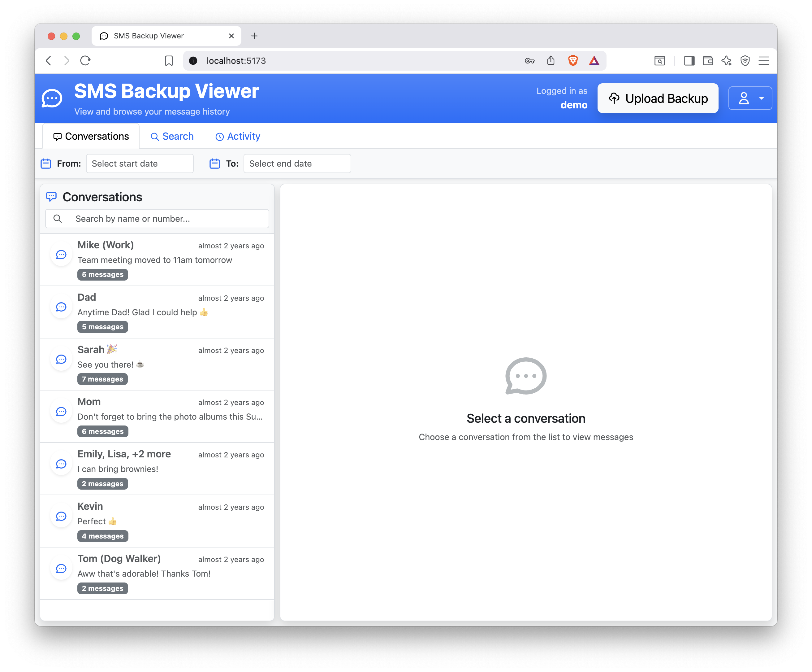The width and height of the screenshot is (812, 672).
Task: Close the SMS Backup Viewer tab
Action: click(x=231, y=36)
